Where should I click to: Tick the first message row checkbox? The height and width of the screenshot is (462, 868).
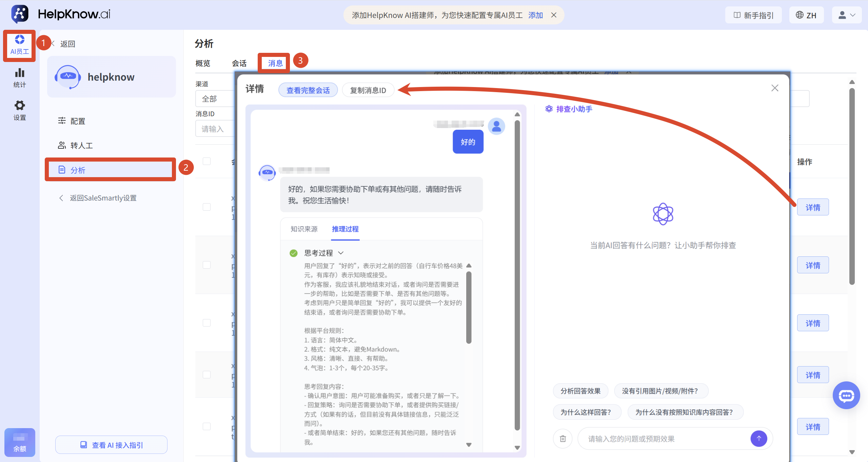tap(206, 207)
